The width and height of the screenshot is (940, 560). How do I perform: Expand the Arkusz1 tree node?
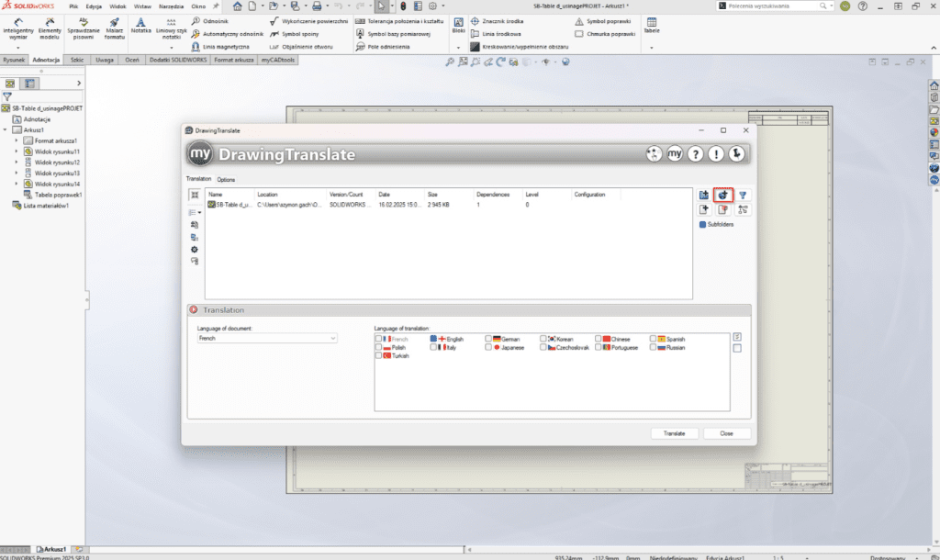[x=6, y=129]
